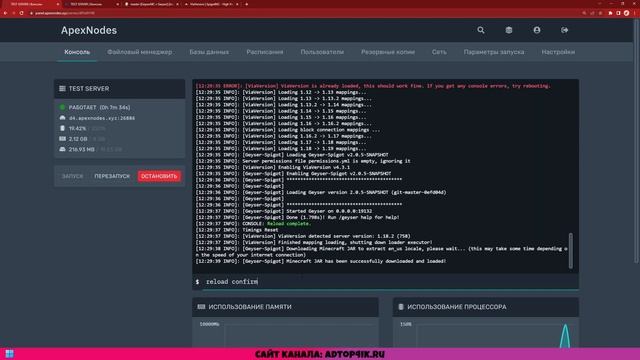Click the ApexNodes logo text
Image resolution: width=640 pixels, height=360 pixels.
[89, 30]
